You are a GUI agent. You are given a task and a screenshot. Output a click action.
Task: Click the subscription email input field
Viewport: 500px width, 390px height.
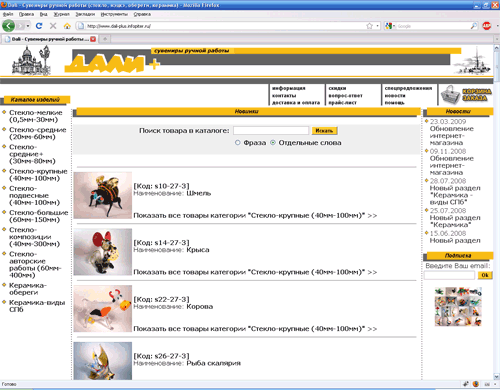449,275
